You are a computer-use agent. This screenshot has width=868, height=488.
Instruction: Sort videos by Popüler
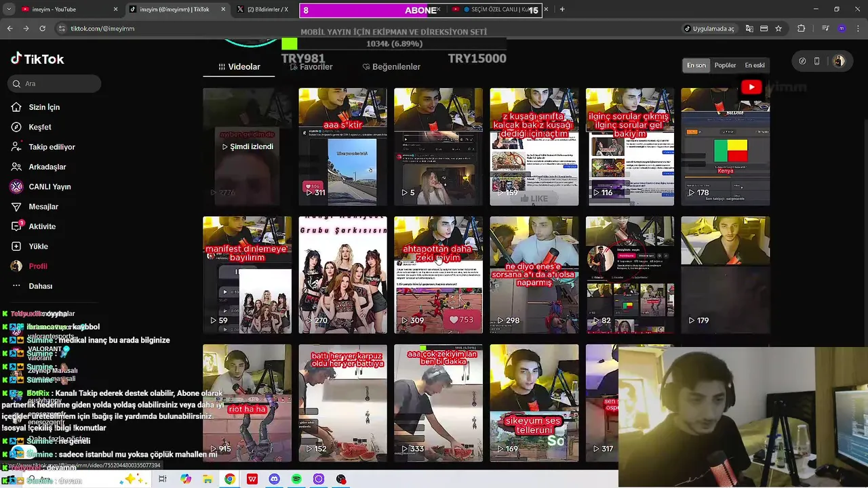725,65
